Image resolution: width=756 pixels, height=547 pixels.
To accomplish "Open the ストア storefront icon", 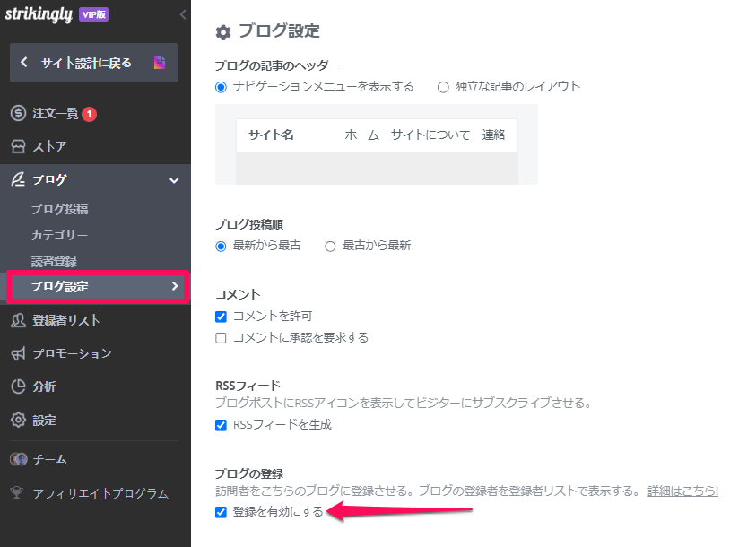I will coord(18,146).
